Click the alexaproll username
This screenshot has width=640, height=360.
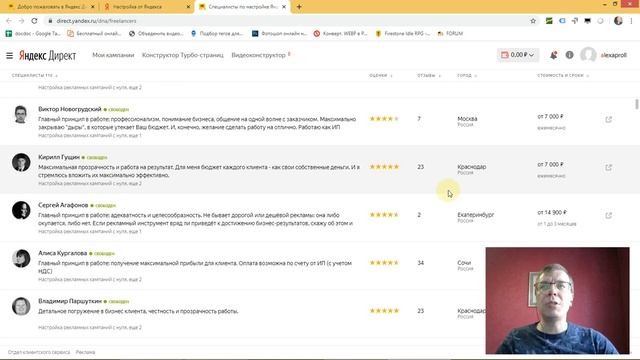point(613,55)
